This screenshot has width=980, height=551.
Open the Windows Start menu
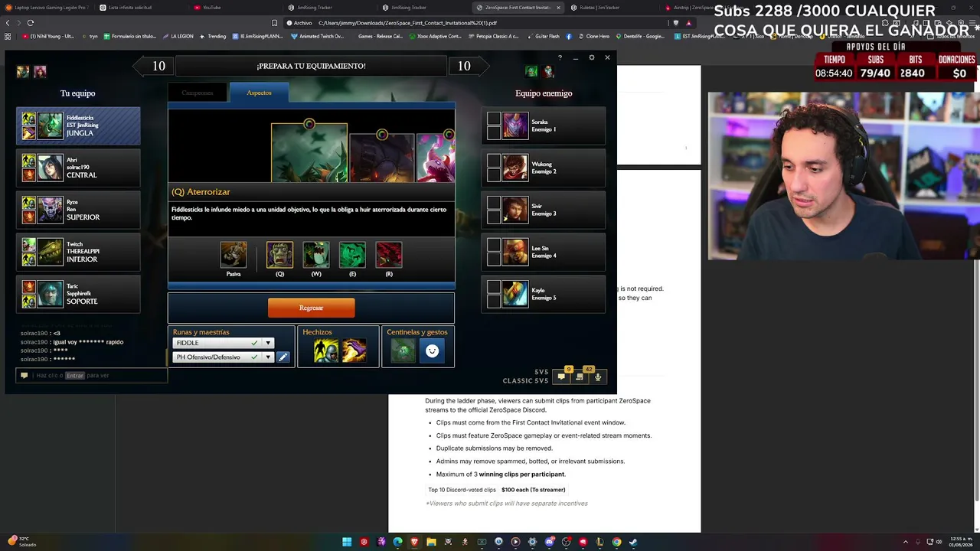[x=347, y=542]
